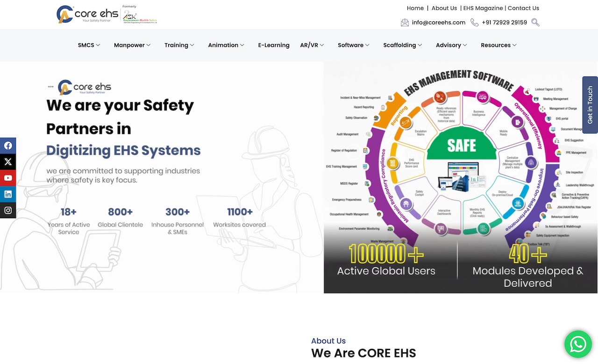
Task: Open the About Us link
Action: 444,8
